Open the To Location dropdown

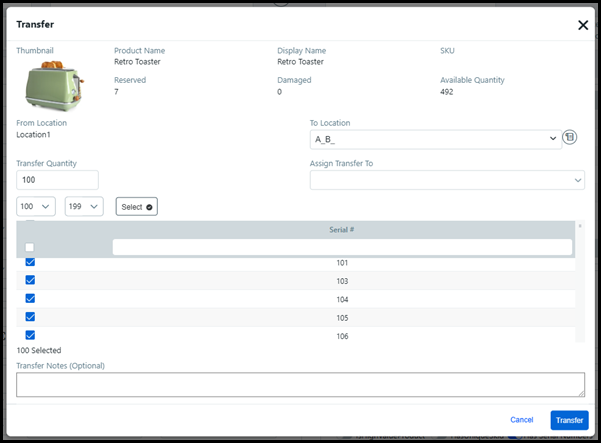pyautogui.click(x=435, y=139)
